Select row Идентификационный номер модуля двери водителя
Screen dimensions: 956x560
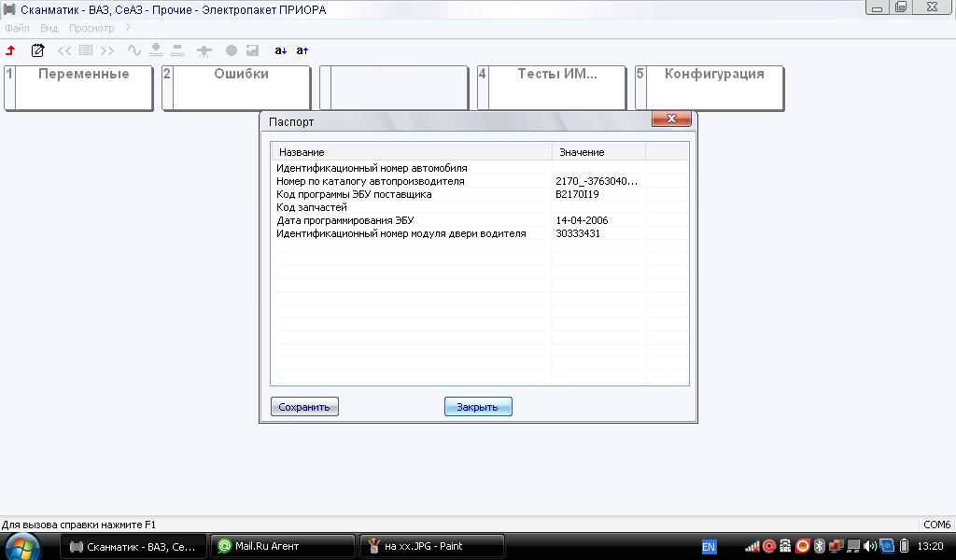coord(480,233)
